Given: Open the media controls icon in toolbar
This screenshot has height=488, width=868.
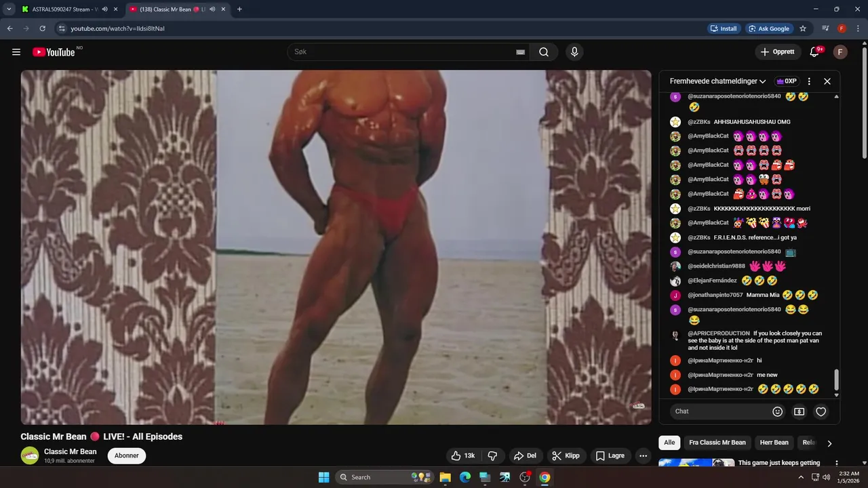Looking at the screenshot, I should click(825, 28).
